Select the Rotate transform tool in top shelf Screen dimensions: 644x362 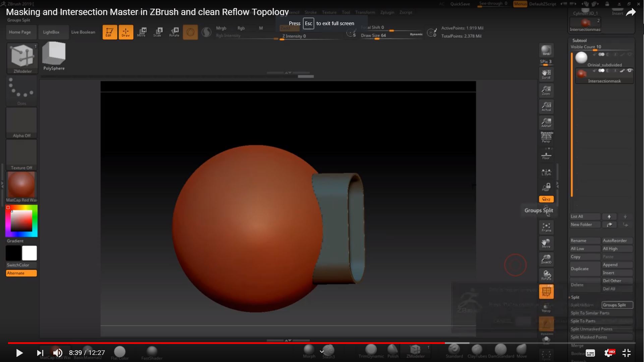(x=174, y=32)
